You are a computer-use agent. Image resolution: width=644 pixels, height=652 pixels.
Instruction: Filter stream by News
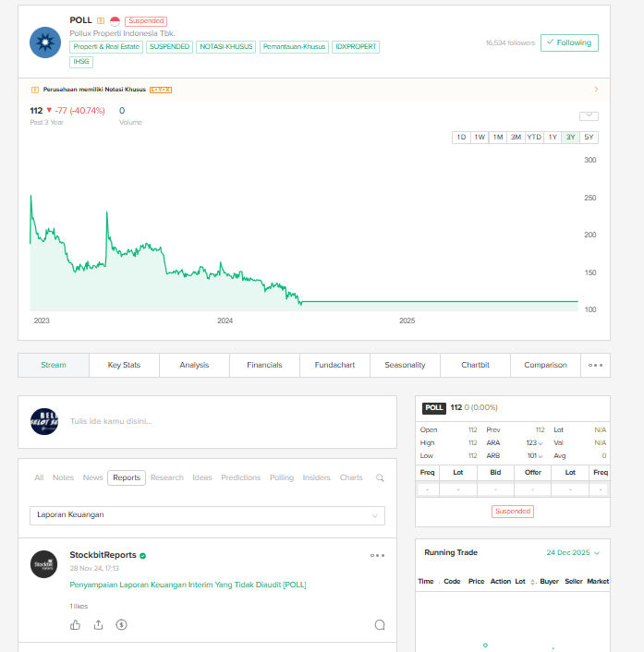point(92,477)
